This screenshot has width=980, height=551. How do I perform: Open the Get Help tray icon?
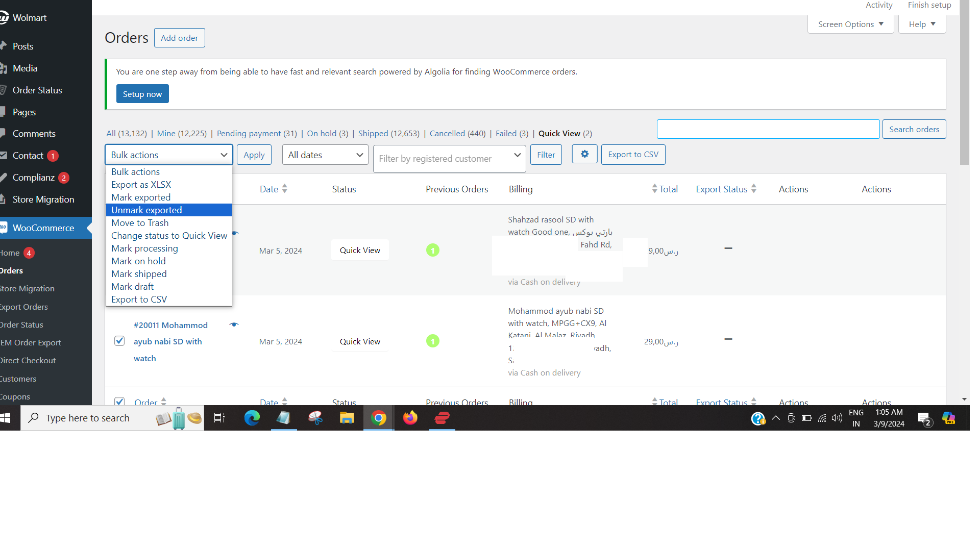point(758,419)
